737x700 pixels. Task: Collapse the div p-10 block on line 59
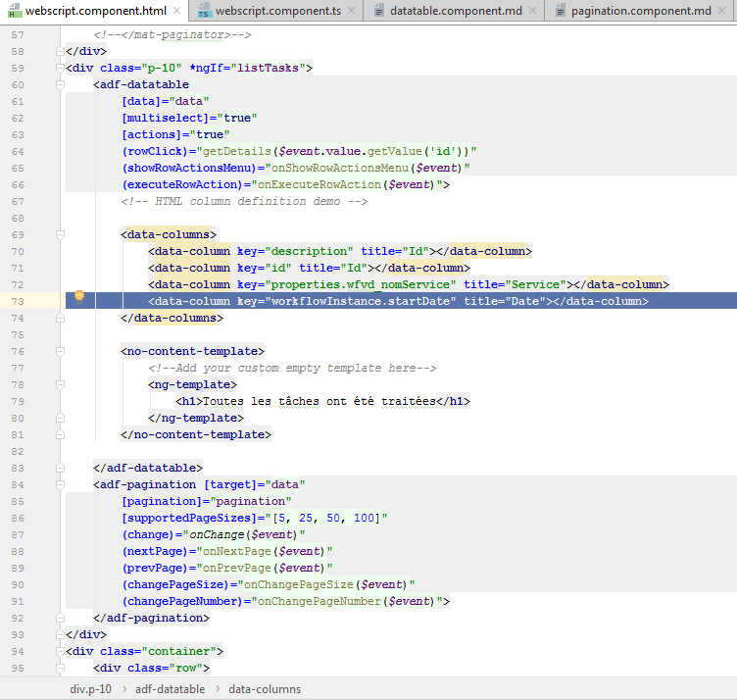click(60, 68)
